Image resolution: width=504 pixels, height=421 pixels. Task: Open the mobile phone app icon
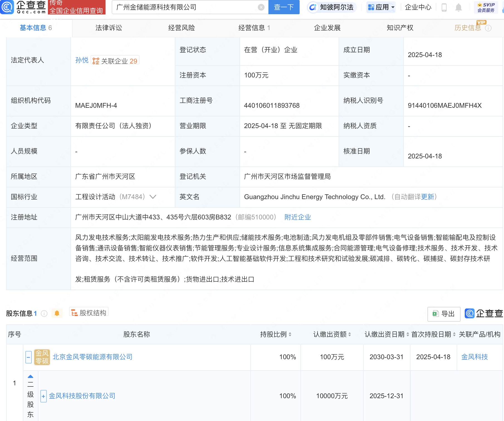pyautogui.click(x=444, y=7)
